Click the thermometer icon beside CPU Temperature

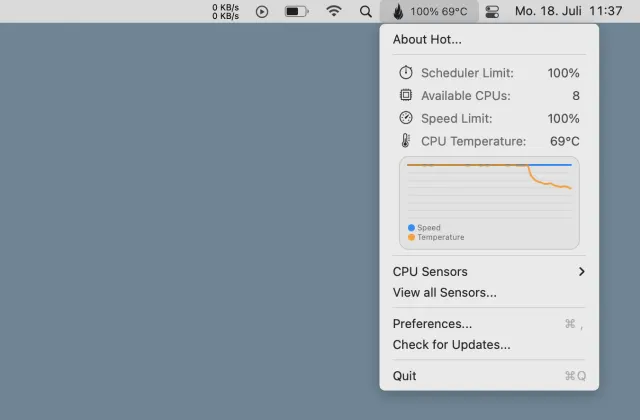[x=406, y=141]
